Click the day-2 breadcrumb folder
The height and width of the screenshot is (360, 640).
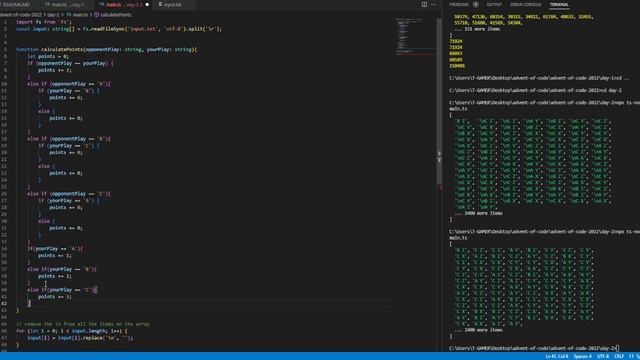click(x=53, y=15)
